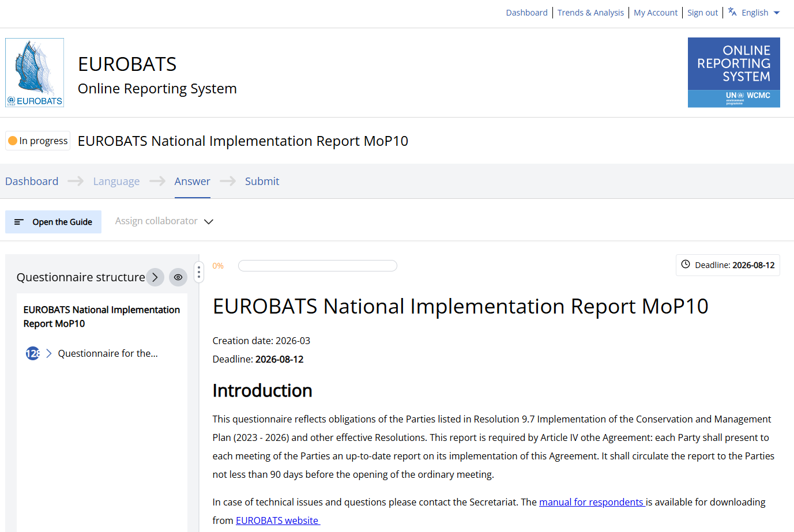Screen dimensions: 794x532
Task: Click the EUROBATS logo image
Action: [35, 73]
